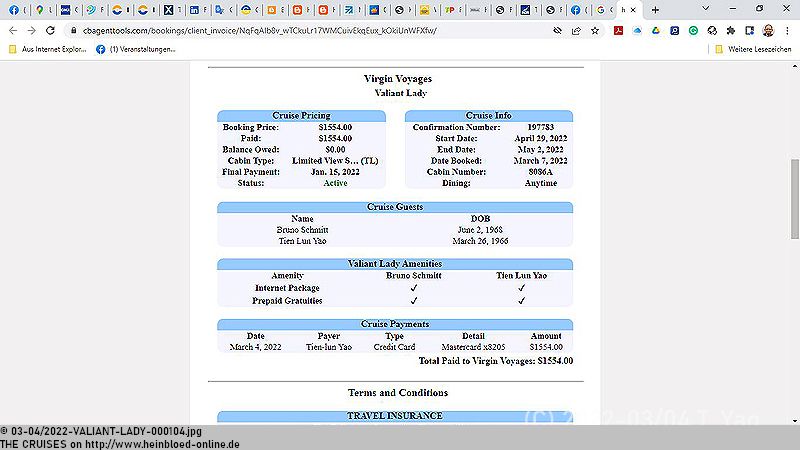This screenshot has height=450, width=800.
Task: Click guest name 'Tien Lun Yao' in Cruise Guests
Action: click(x=303, y=241)
